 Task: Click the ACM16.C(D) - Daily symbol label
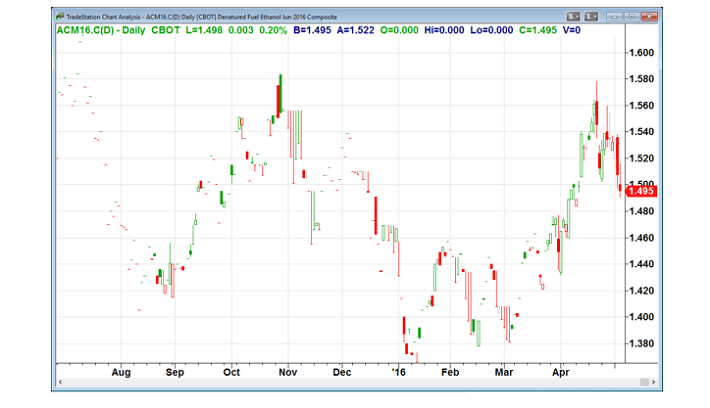[x=101, y=30]
